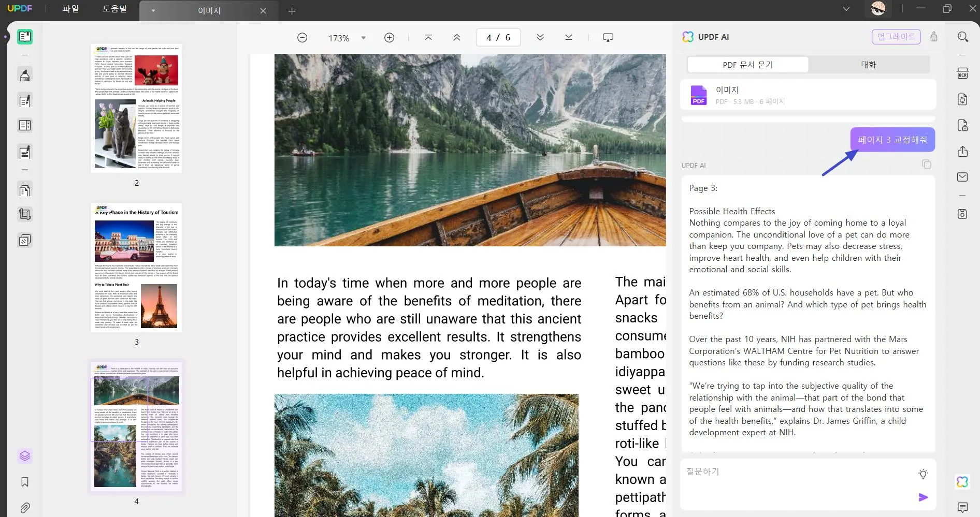Open the Attachments paperclip panel
Image resolution: width=980 pixels, height=517 pixels.
(24, 508)
